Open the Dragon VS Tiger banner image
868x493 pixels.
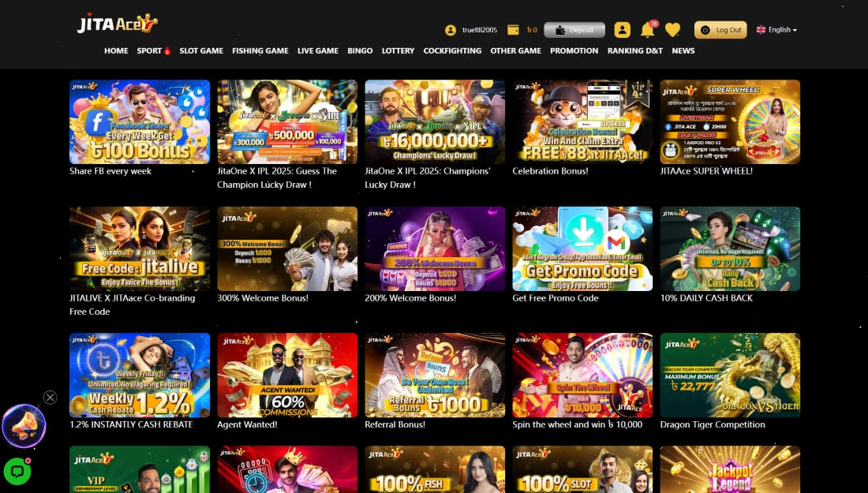[x=730, y=375]
